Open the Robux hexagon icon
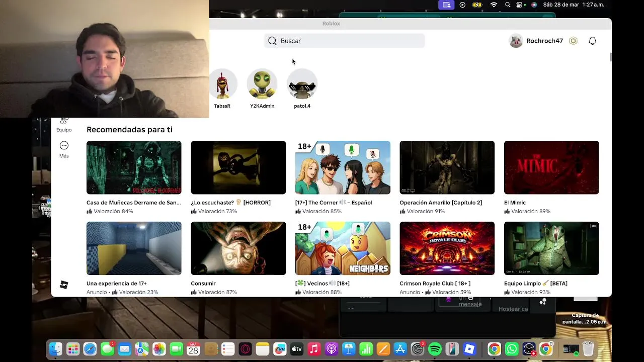 click(x=573, y=41)
